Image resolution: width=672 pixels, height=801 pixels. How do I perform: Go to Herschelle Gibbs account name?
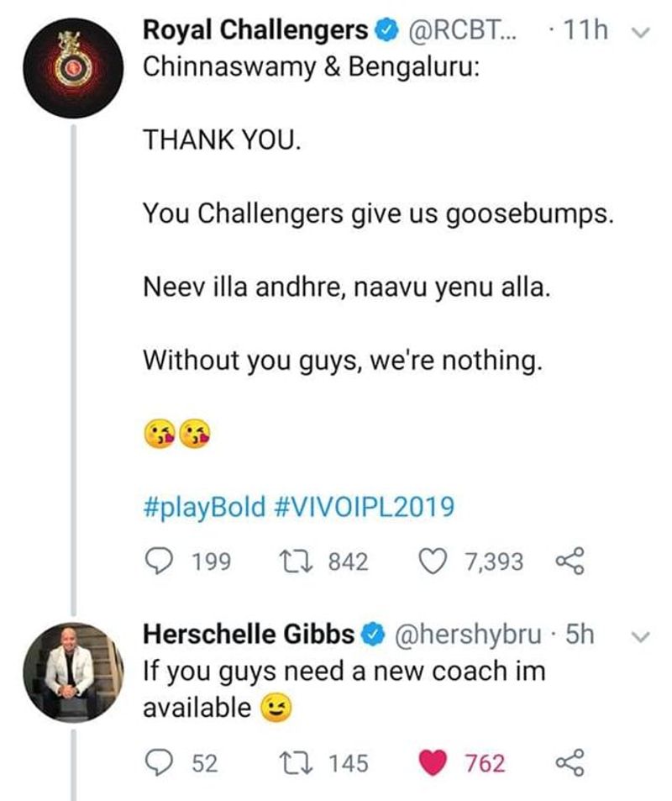tap(249, 636)
